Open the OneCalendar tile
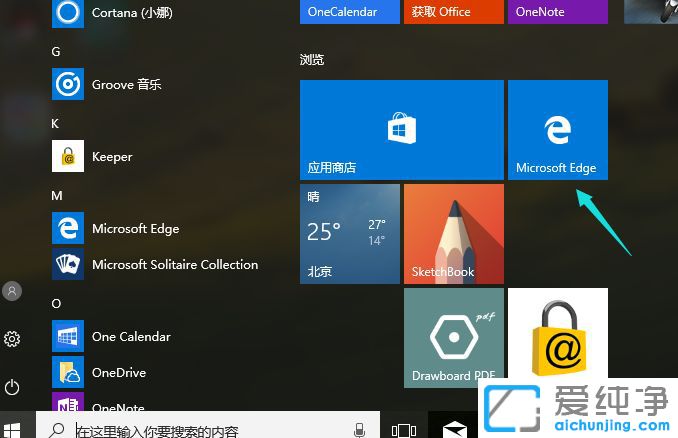Image resolution: width=678 pixels, height=438 pixels. [350, 12]
